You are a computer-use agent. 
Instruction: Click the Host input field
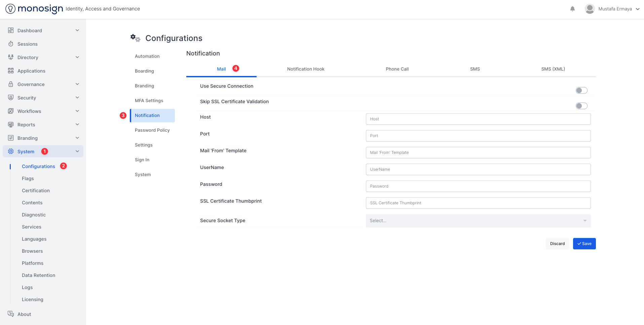click(x=478, y=119)
